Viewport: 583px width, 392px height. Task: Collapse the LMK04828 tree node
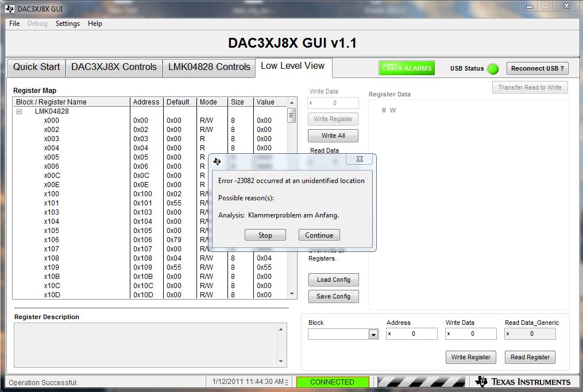click(x=20, y=111)
